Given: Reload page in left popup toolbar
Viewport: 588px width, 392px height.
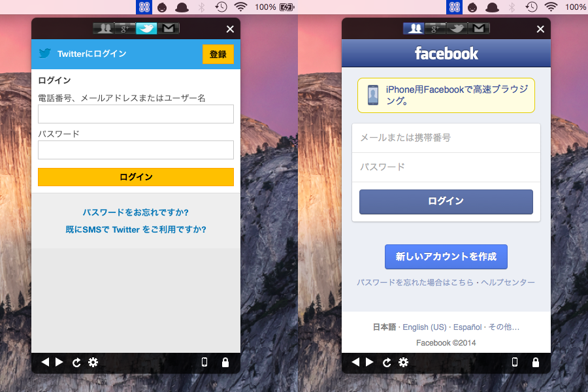Looking at the screenshot, I should coord(76,363).
